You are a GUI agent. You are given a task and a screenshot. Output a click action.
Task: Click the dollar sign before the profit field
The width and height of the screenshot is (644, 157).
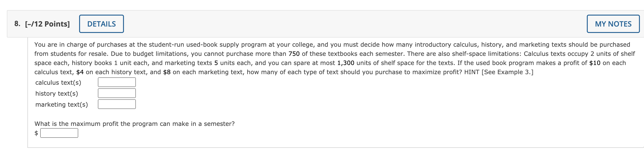[37, 133]
